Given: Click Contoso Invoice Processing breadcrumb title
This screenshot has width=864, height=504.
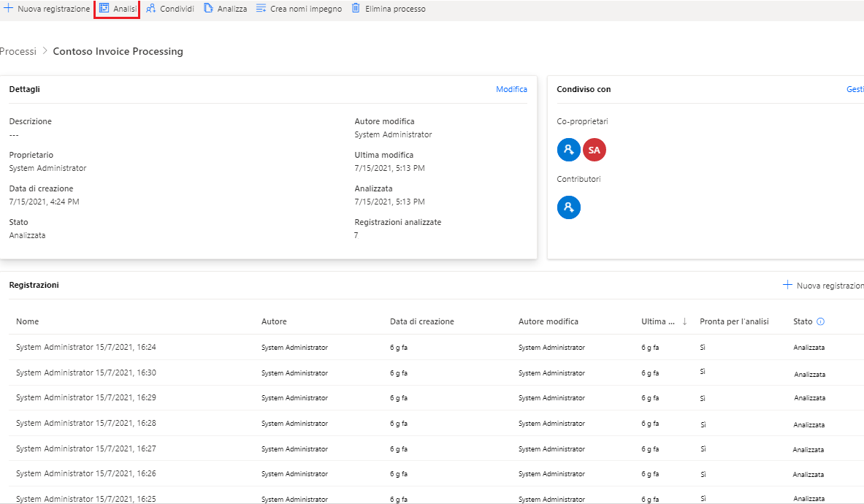Looking at the screenshot, I should (x=118, y=51).
